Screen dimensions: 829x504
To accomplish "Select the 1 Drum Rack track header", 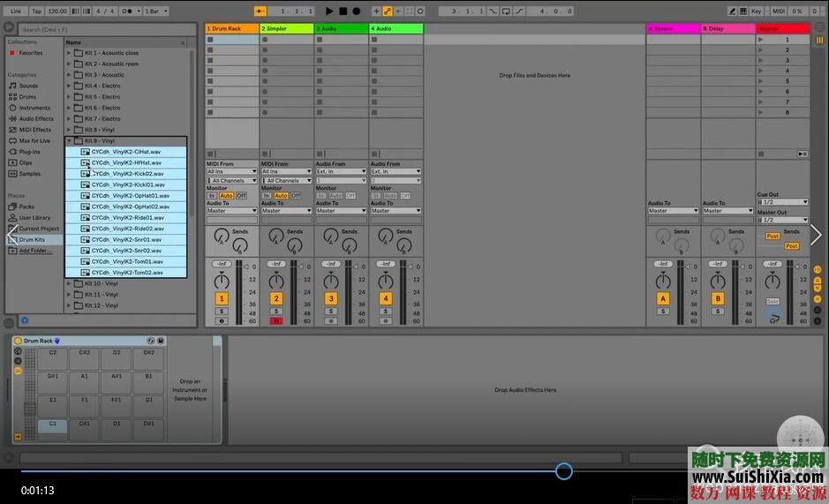I will (232, 28).
